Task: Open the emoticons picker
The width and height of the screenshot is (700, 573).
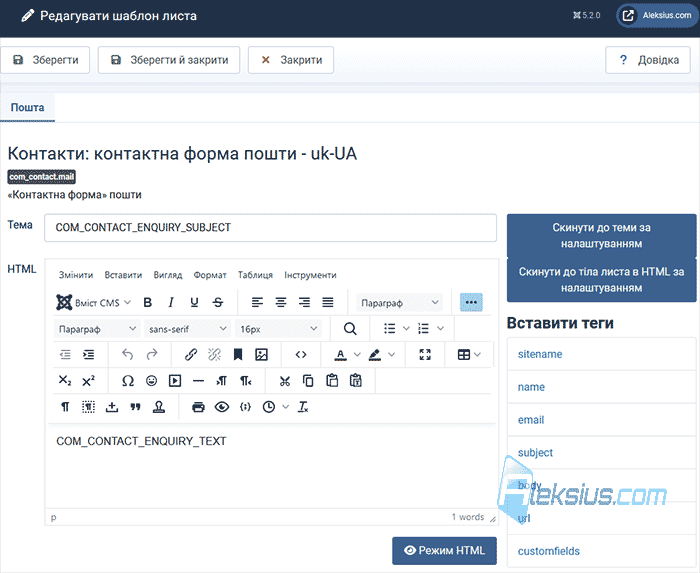Action: (x=151, y=381)
